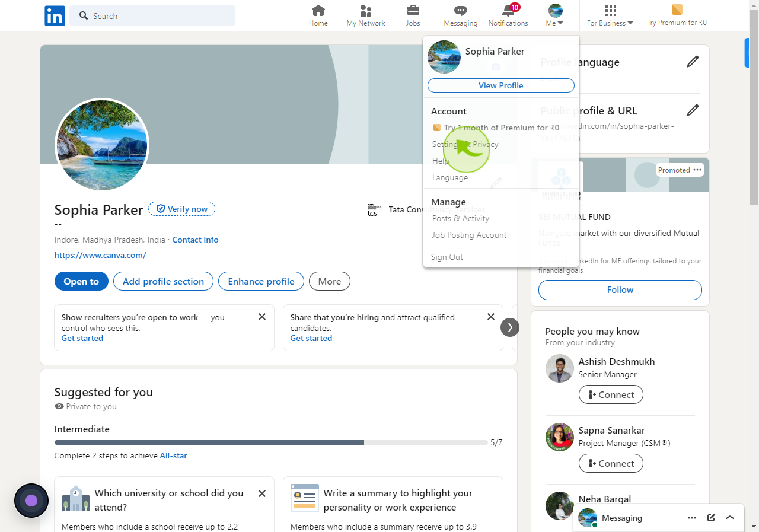The image size is (759, 532).
Task: Compose new message icon in overlay
Action: [x=711, y=518]
